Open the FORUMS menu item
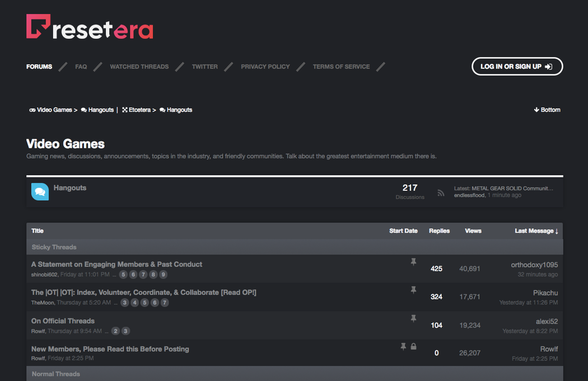The width and height of the screenshot is (588, 381). click(39, 67)
